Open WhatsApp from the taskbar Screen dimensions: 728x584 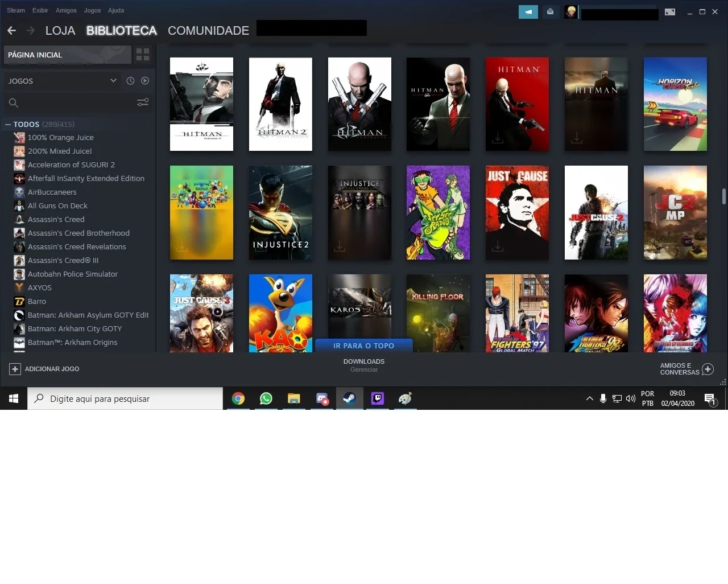click(x=266, y=398)
